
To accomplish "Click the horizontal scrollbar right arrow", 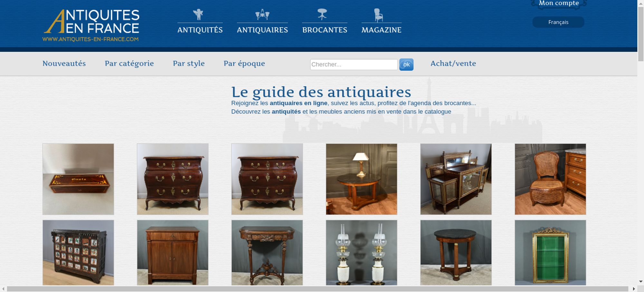I will coord(634,289).
